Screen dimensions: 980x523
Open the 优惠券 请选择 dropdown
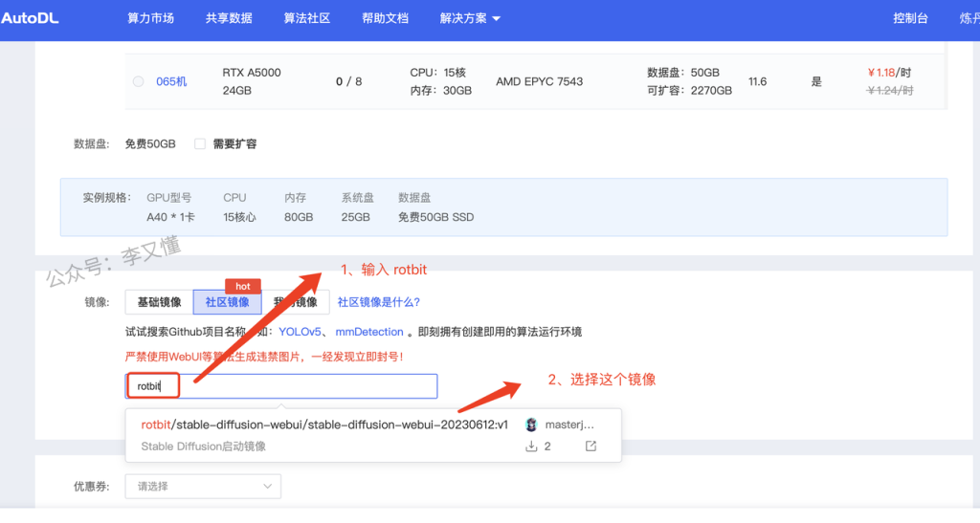click(203, 487)
